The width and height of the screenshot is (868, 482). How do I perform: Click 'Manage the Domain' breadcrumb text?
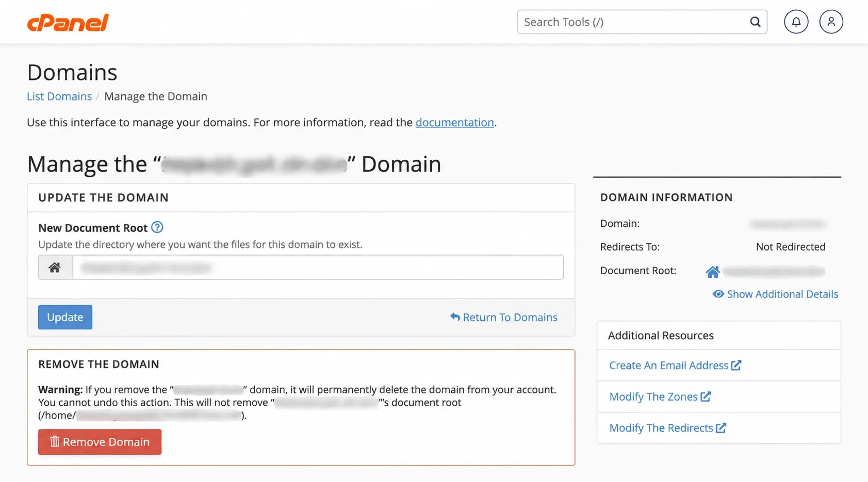pos(156,96)
